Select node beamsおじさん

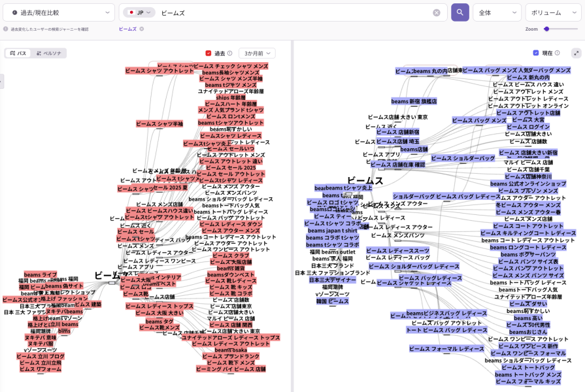coord(528,332)
